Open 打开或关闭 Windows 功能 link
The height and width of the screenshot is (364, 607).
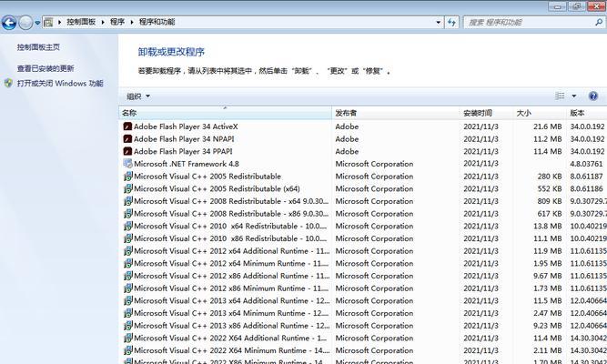point(60,83)
